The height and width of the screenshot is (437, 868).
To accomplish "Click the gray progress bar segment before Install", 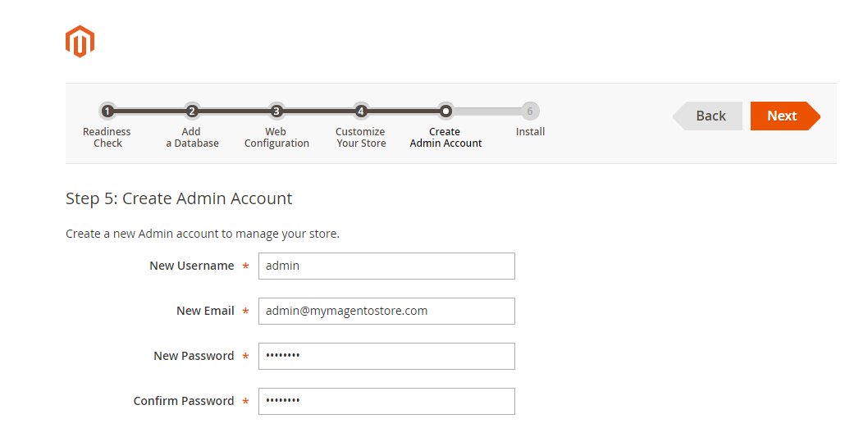I will coord(487,112).
